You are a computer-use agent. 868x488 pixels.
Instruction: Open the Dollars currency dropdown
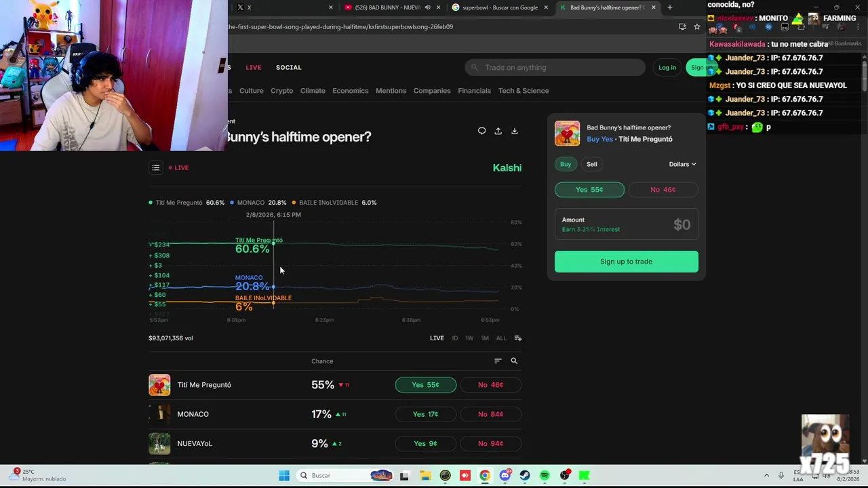point(682,164)
